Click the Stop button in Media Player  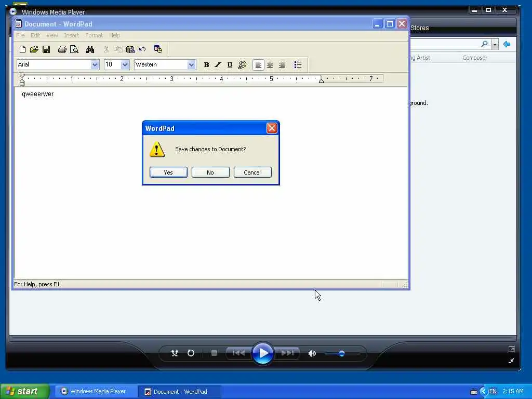214,353
